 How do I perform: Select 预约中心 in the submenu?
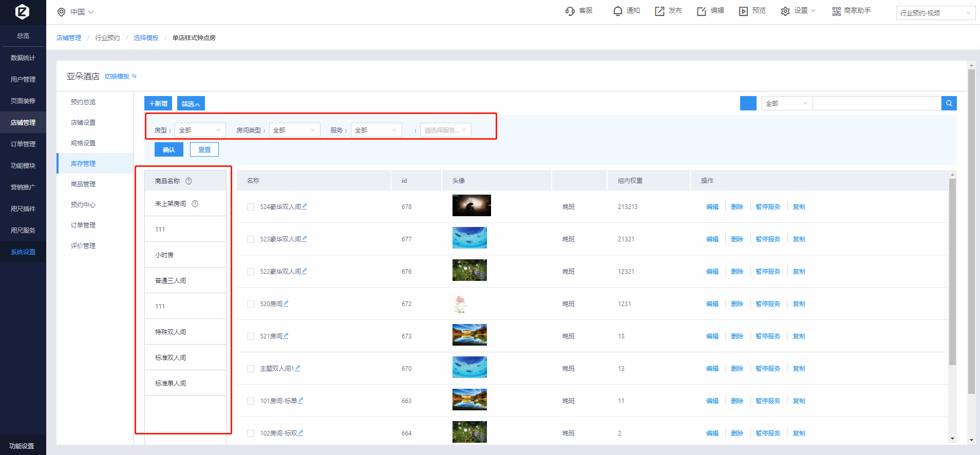[83, 204]
